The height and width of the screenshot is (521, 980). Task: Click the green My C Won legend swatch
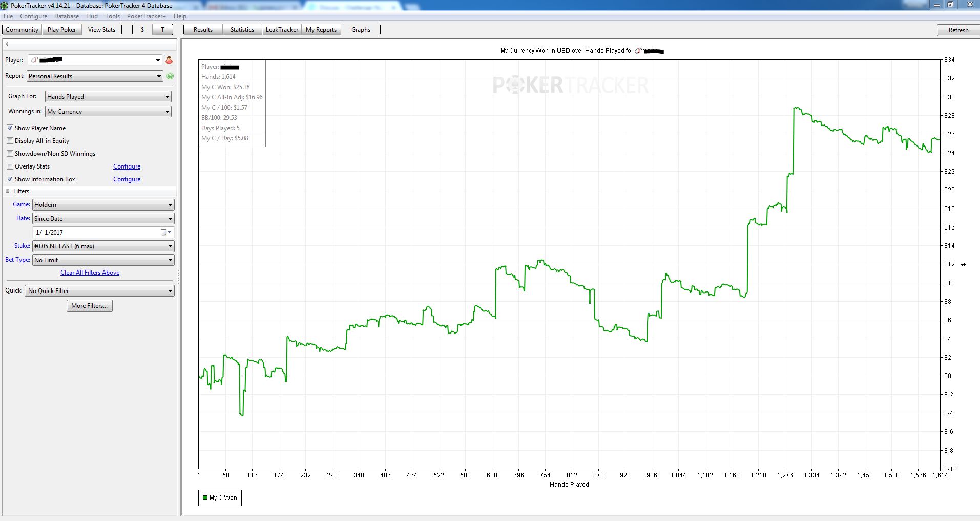pos(205,498)
